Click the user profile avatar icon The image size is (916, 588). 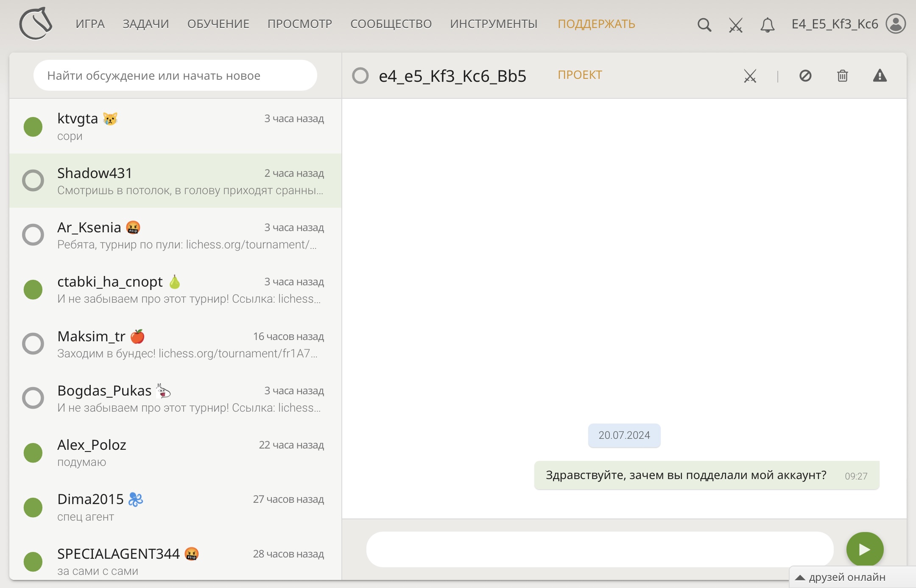pos(896,24)
